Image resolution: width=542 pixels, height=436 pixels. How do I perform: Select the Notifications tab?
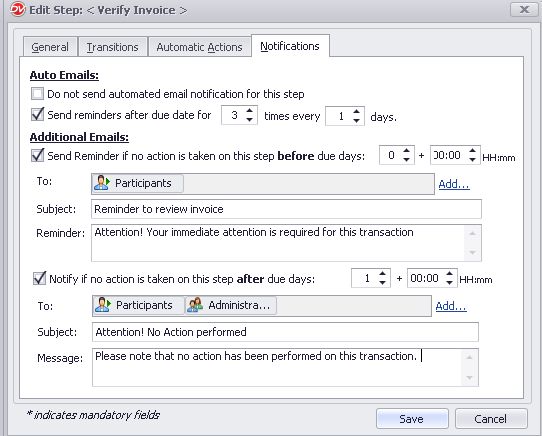tap(290, 46)
